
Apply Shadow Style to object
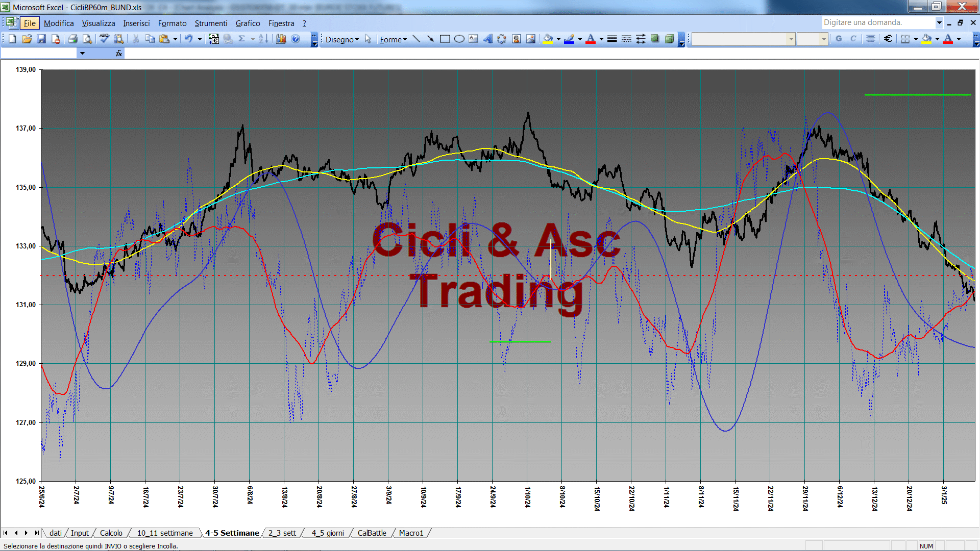tap(655, 39)
